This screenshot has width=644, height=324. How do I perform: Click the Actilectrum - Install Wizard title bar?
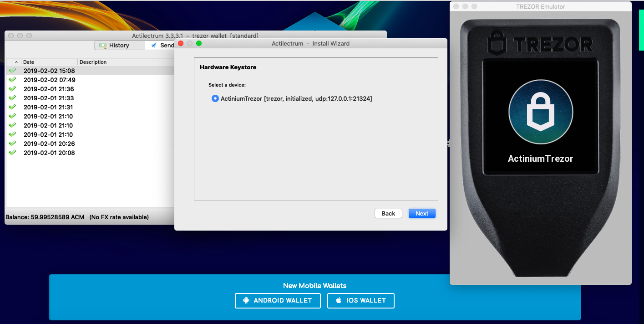tap(310, 43)
